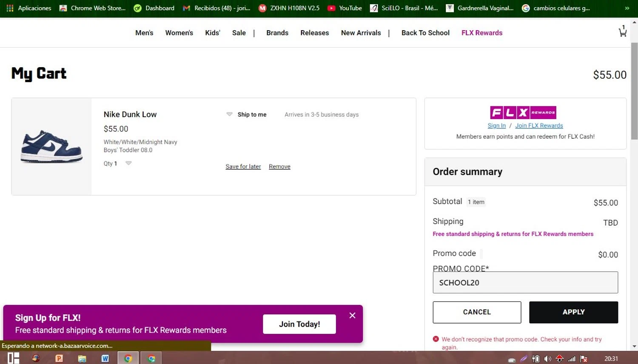Remove Nike Dunk Low from cart
The image size is (638, 364).
(279, 166)
